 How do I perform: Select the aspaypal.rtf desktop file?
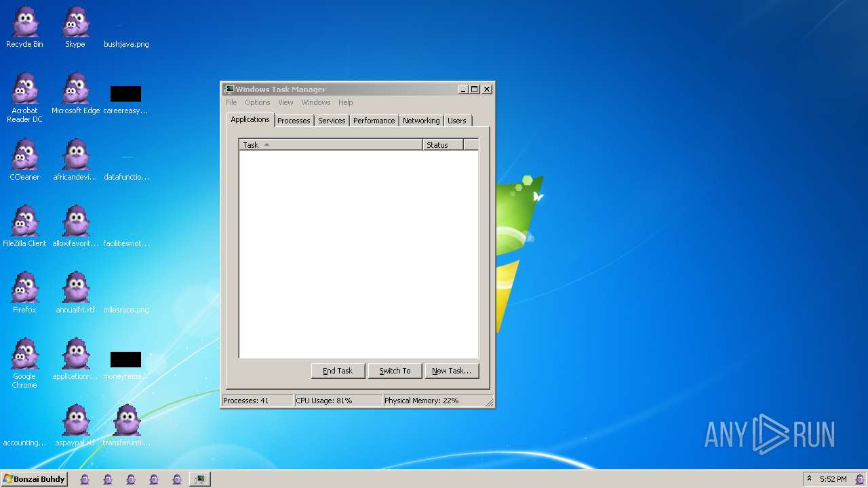pos(75,426)
